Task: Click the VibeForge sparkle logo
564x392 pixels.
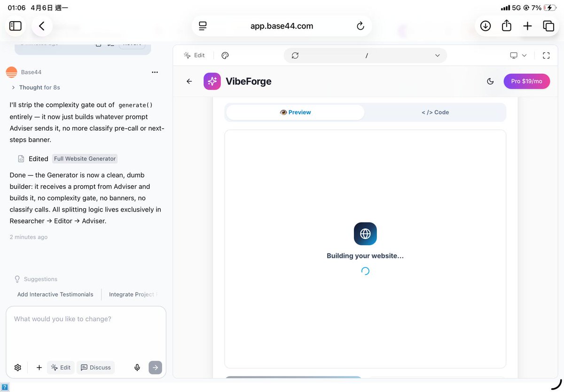Action: 212,81
